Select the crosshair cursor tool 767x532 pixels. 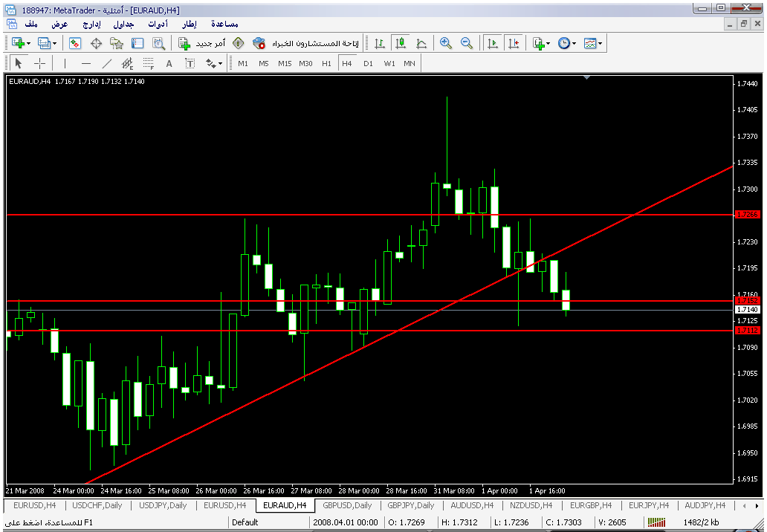[x=40, y=63]
